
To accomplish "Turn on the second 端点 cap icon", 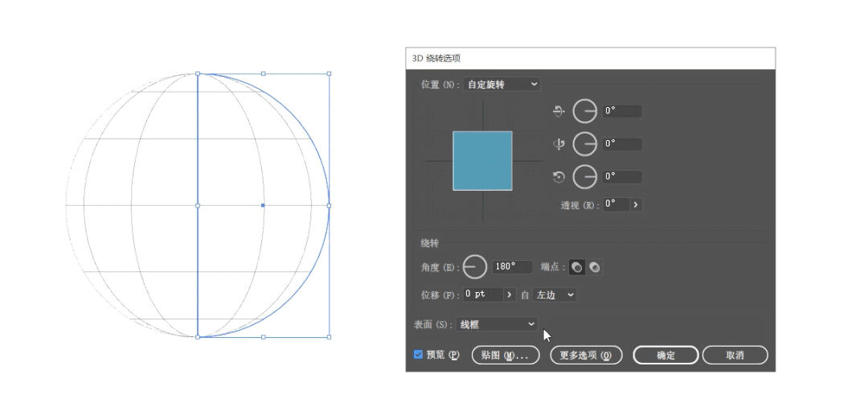I will click(594, 267).
